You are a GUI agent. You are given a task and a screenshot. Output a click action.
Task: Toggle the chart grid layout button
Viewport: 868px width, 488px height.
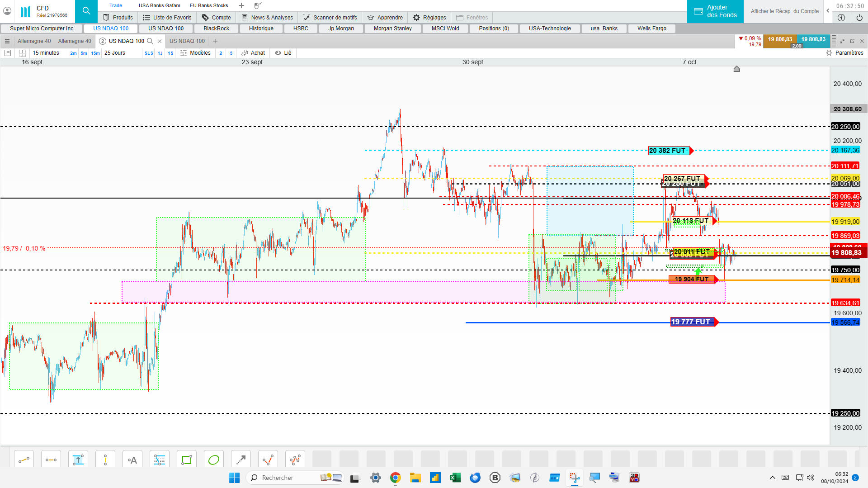coord(22,53)
